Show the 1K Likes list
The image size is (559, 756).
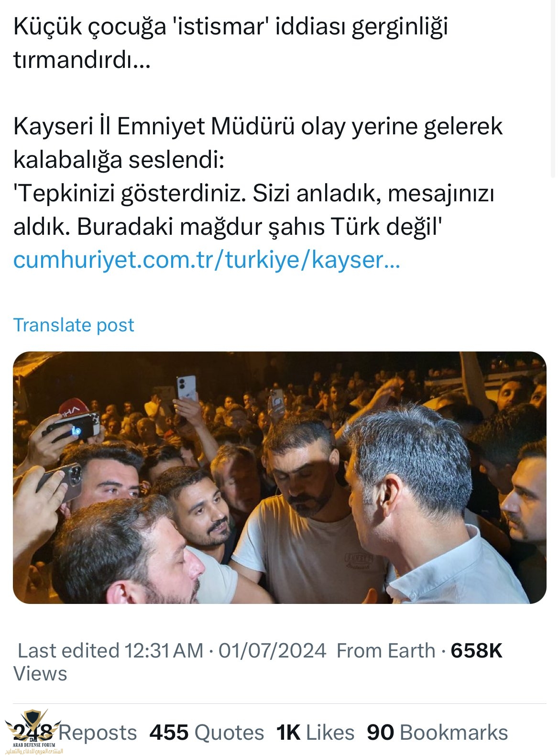pos(316,732)
